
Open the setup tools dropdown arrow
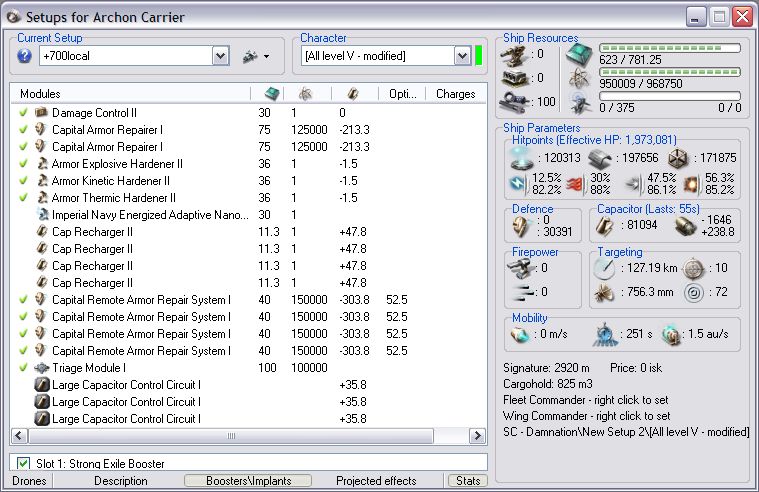point(266,57)
